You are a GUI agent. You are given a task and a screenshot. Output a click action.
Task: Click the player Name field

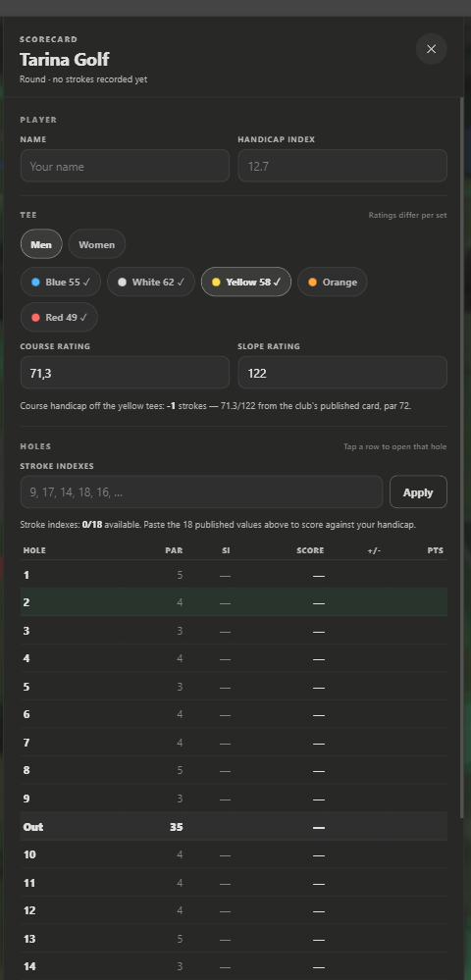pyautogui.click(x=125, y=166)
